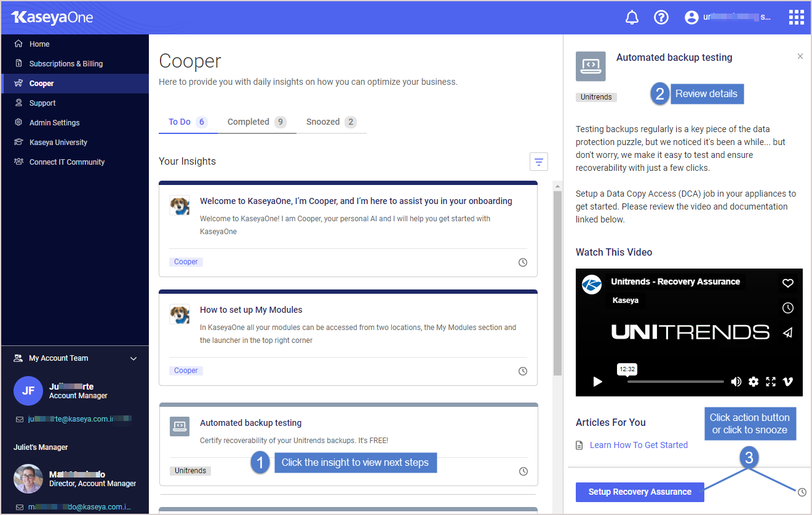Click the article document icon
The height and width of the screenshot is (515, 812).
pyautogui.click(x=579, y=445)
